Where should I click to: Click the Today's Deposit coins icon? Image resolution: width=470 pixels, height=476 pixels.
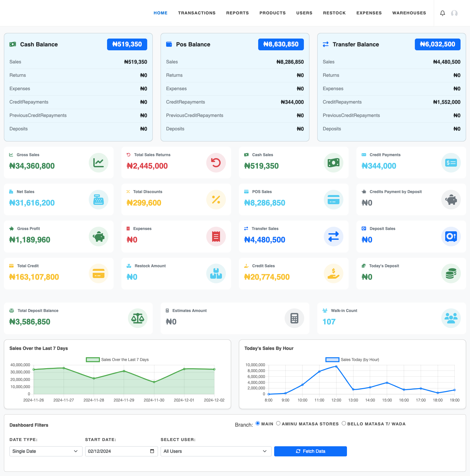click(451, 273)
